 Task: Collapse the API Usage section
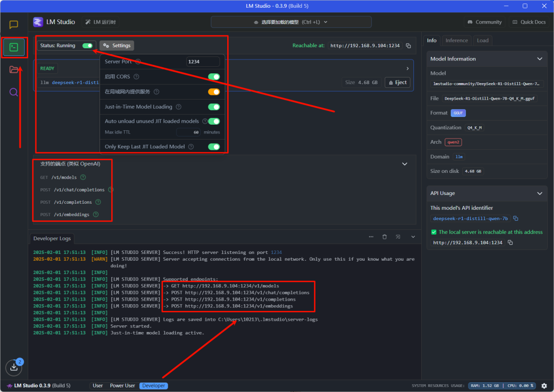coord(540,193)
